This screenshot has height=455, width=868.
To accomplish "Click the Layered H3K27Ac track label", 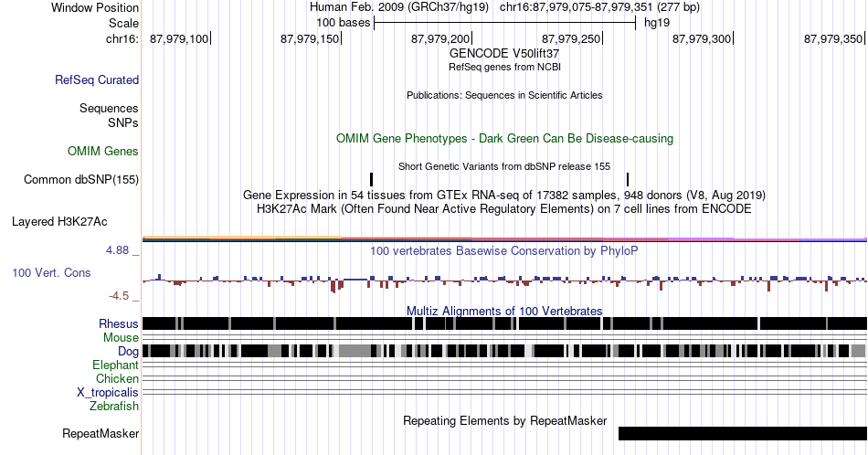I will tap(59, 221).
